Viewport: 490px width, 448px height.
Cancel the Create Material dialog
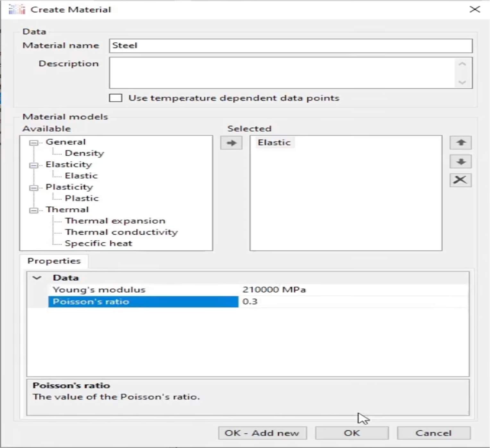[434, 433]
